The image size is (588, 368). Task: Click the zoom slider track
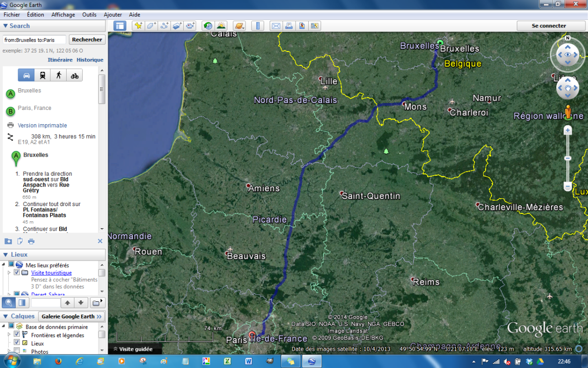(x=568, y=158)
